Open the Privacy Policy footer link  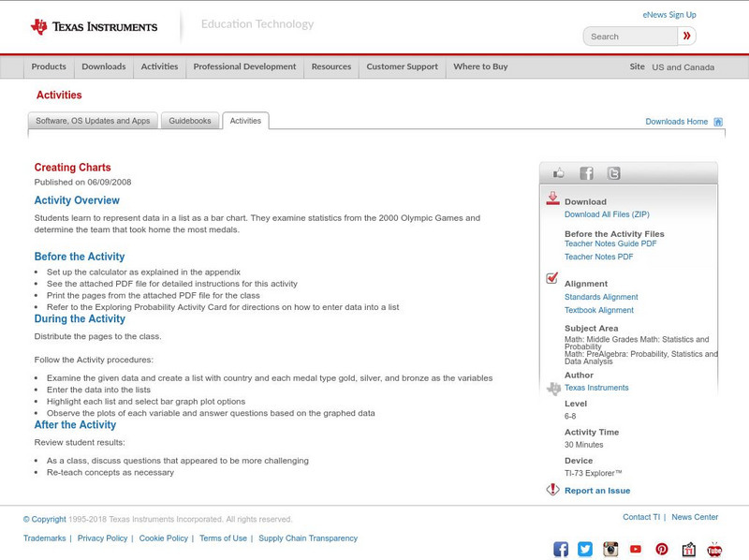pos(102,538)
